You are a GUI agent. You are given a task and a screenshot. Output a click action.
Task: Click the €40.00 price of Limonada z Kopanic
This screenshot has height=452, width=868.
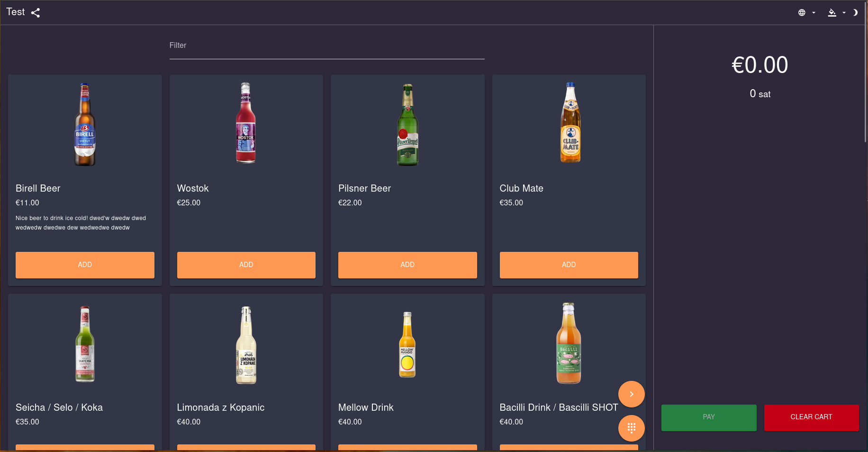click(189, 422)
